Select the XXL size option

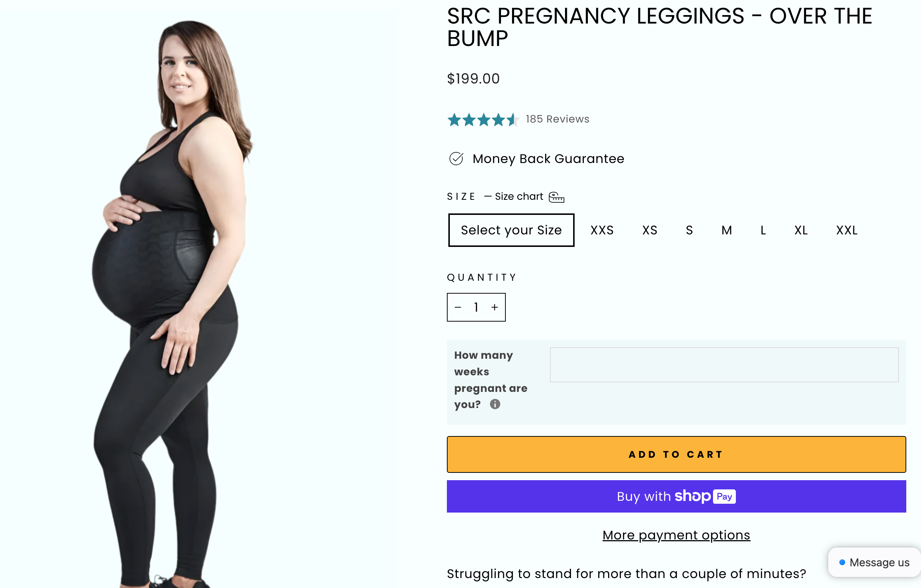pyautogui.click(x=846, y=230)
